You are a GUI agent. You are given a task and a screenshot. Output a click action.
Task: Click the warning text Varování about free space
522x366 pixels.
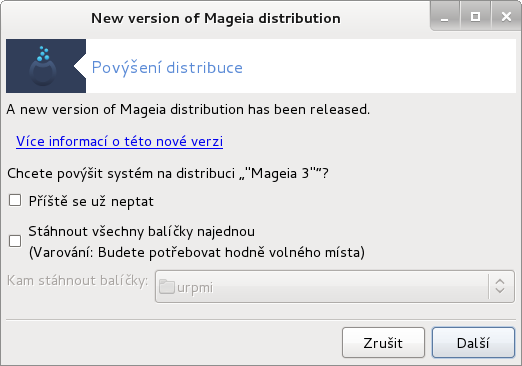[197, 252]
